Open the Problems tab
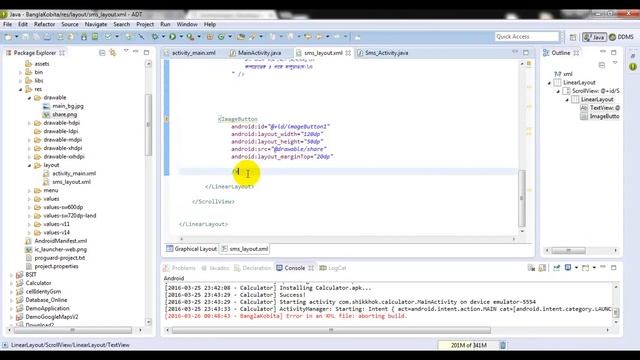Viewport: 640px width, 360px height. [180, 268]
